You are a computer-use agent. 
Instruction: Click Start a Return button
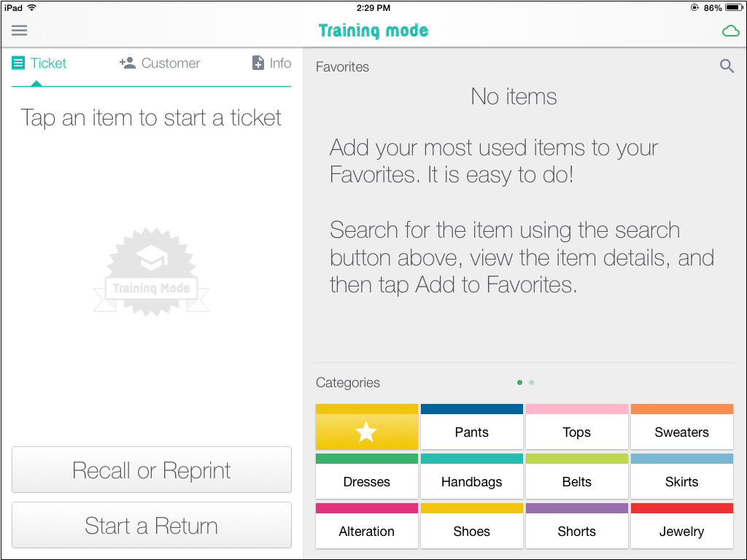point(152,525)
